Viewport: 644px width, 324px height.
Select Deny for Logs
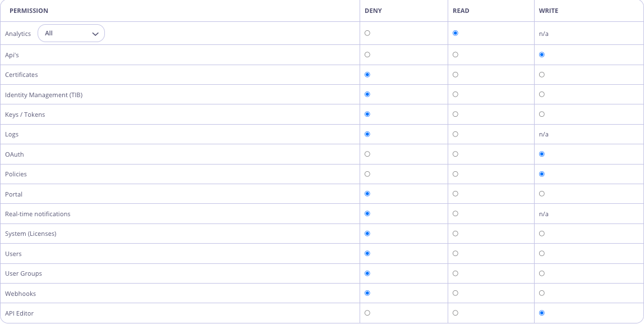367,134
